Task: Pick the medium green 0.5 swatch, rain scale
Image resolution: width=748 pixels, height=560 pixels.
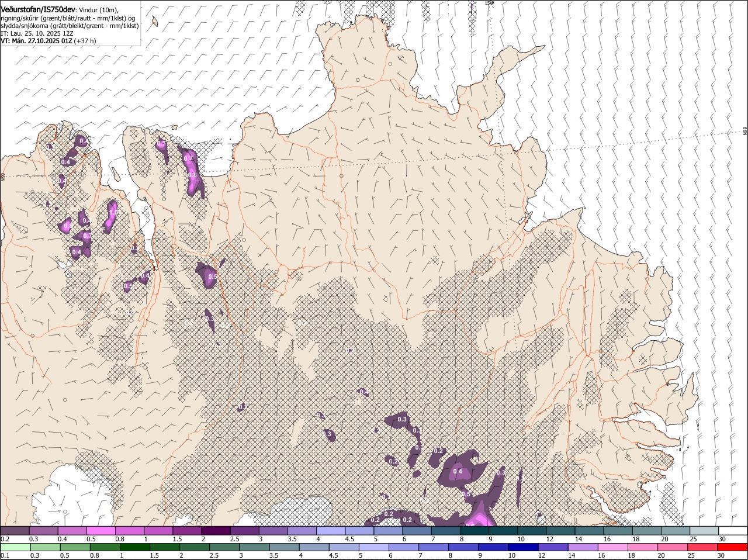Action: (x=75, y=547)
